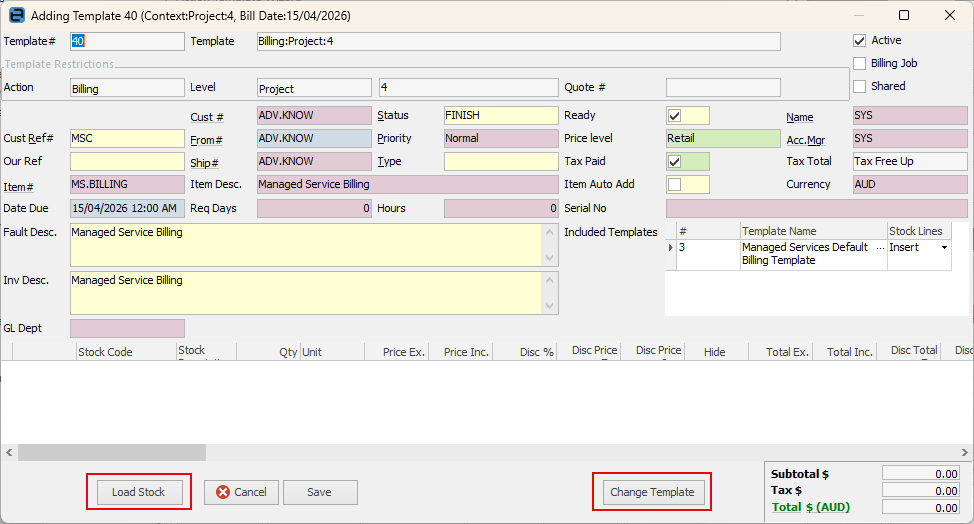Click the Priority field showing Normal
Viewport: 974px width, 524px height.
(x=501, y=138)
